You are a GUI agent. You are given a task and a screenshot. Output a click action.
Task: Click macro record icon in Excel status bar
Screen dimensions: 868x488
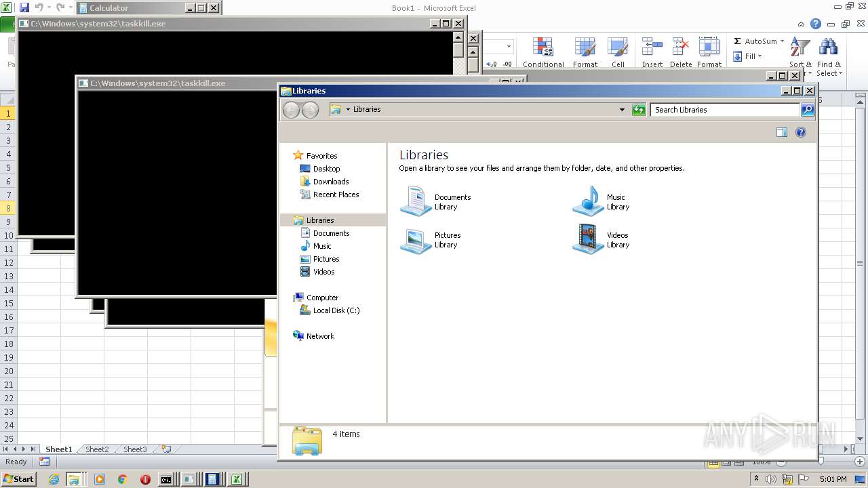pyautogui.click(x=44, y=462)
